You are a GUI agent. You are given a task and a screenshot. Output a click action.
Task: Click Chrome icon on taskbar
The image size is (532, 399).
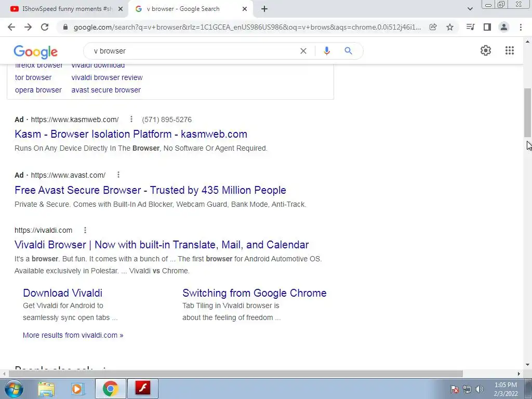tap(110, 389)
